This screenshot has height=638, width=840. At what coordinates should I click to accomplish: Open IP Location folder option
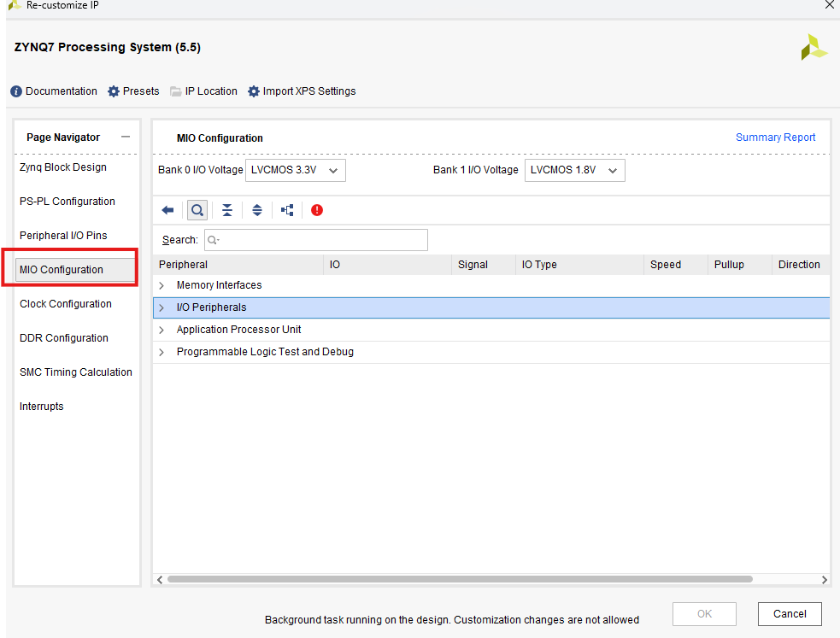203,91
